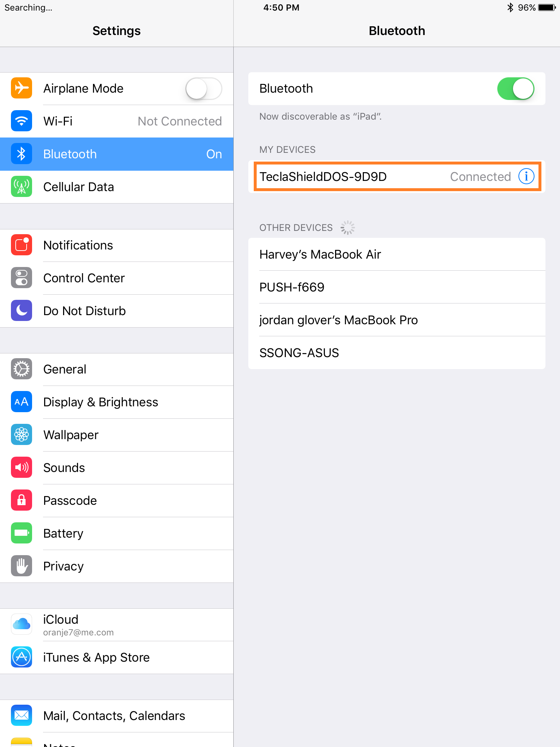Tap the info icon for TeclaShieldDOS-9D9D
Image resolution: width=560 pixels, height=747 pixels.
pyautogui.click(x=526, y=177)
